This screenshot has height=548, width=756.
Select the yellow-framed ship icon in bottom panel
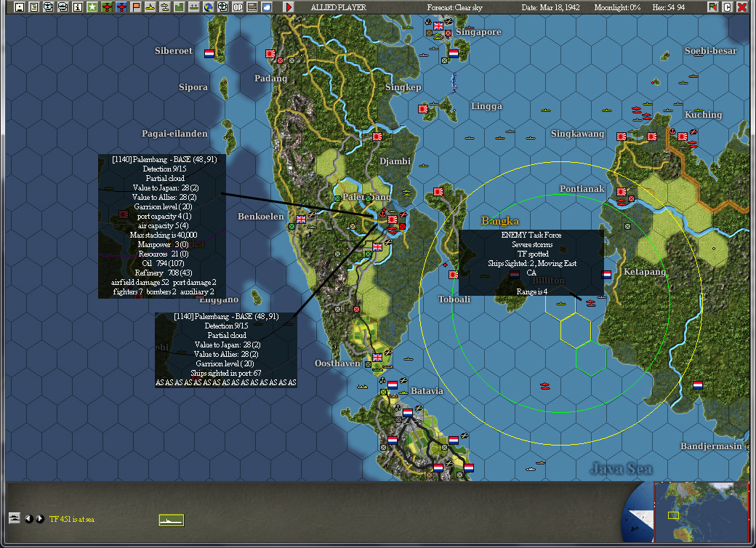click(172, 520)
